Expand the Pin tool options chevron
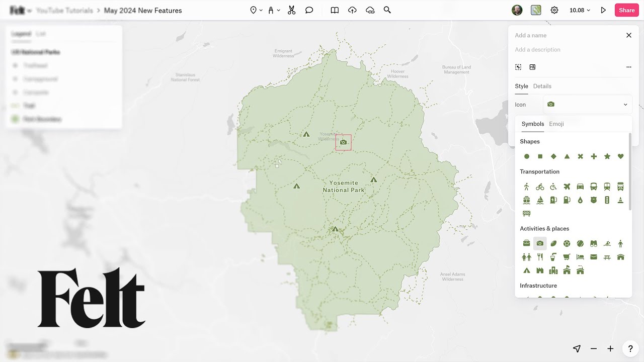Viewport: 644px width, 362px height. [x=261, y=10]
